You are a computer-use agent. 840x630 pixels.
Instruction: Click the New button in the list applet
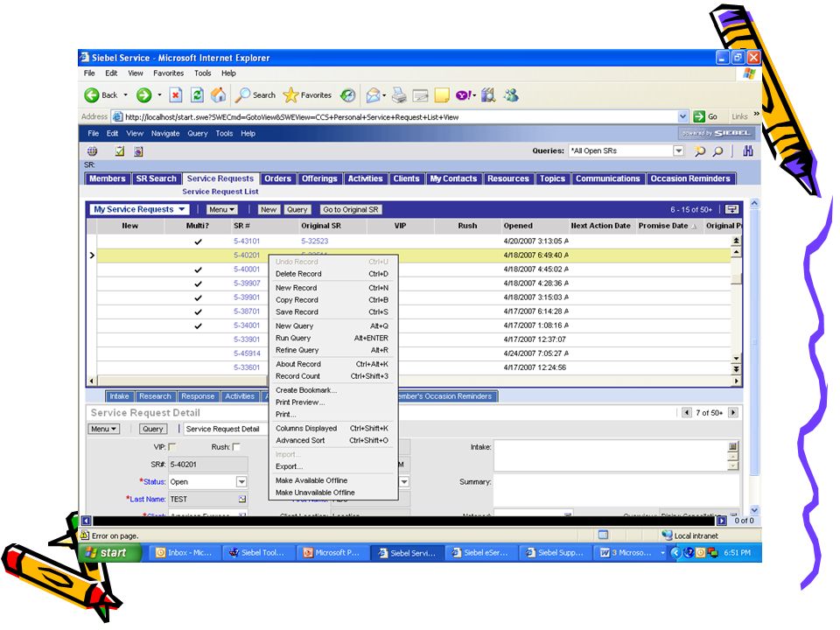269,209
